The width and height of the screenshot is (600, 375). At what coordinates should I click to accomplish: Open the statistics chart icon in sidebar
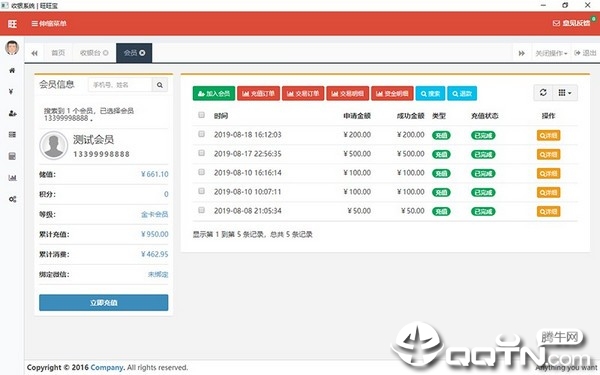[12, 178]
